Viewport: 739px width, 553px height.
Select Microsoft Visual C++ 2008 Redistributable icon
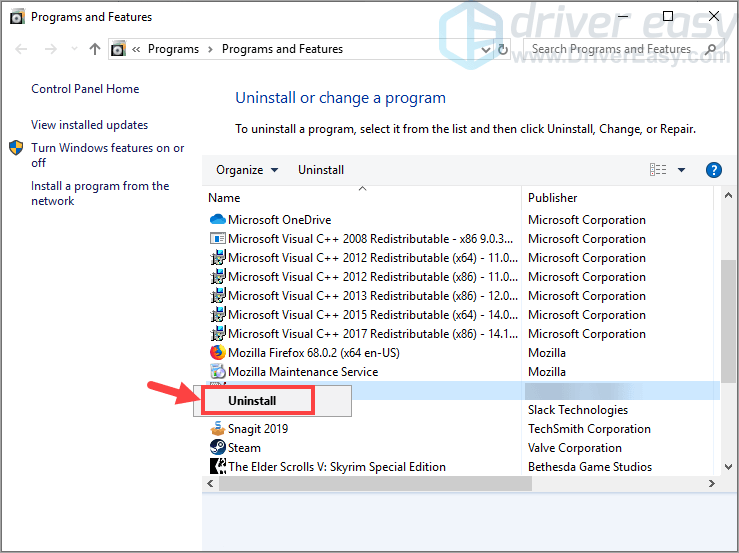218,239
